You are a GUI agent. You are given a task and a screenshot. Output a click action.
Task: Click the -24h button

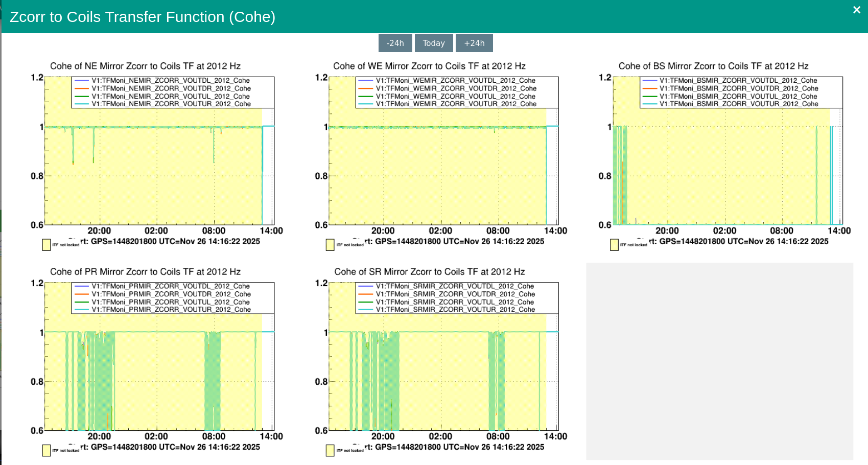coord(395,43)
